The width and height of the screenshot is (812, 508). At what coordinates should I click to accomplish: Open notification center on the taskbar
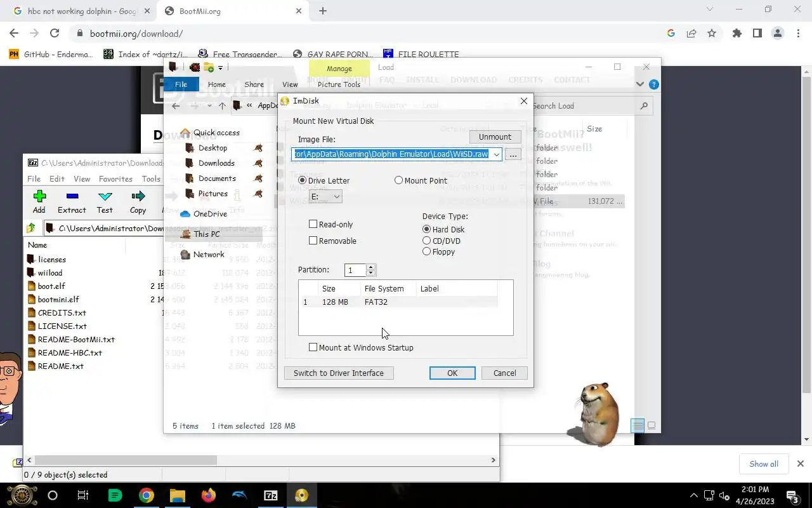coord(792,496)
